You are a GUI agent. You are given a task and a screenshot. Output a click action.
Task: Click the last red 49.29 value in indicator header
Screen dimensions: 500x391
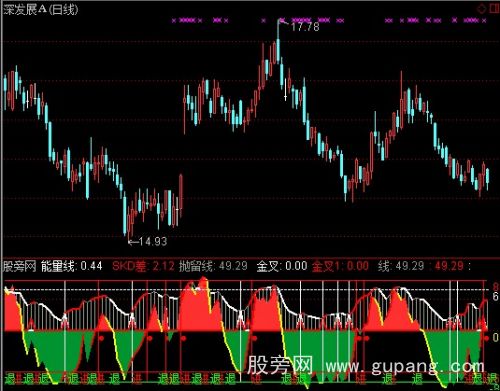click(x=449, y=266)
